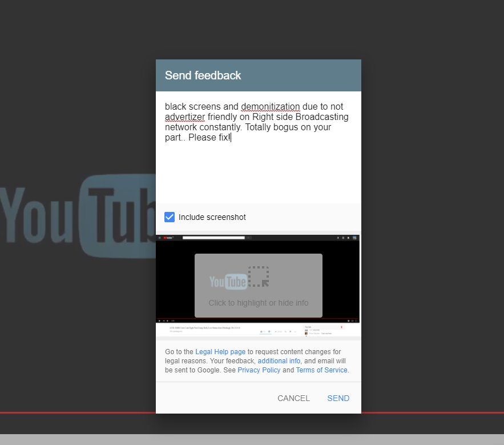This screenshot has height=445, width=504.
Task: Open the Legal Help page link
Action: tap(220, 352)
